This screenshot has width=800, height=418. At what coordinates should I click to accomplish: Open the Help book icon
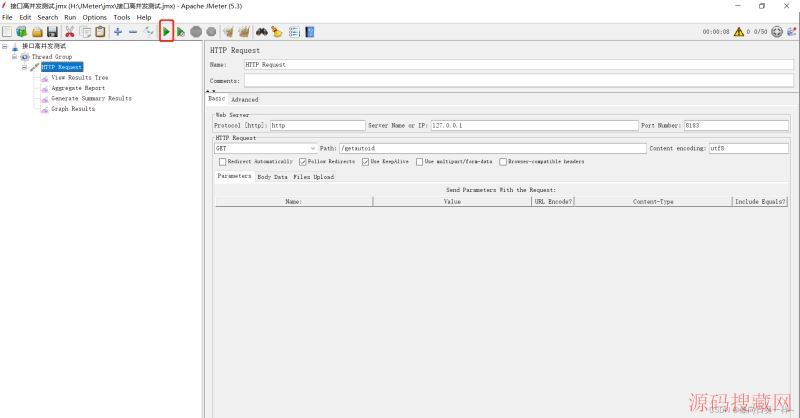310,32
